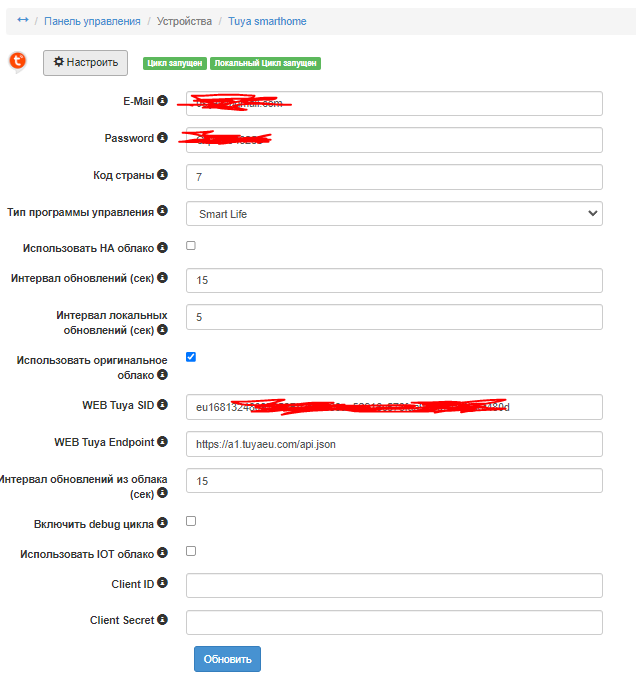The image size is (636, 685).
Task: Click the Обновить button
Action: (x=227, y=659)
